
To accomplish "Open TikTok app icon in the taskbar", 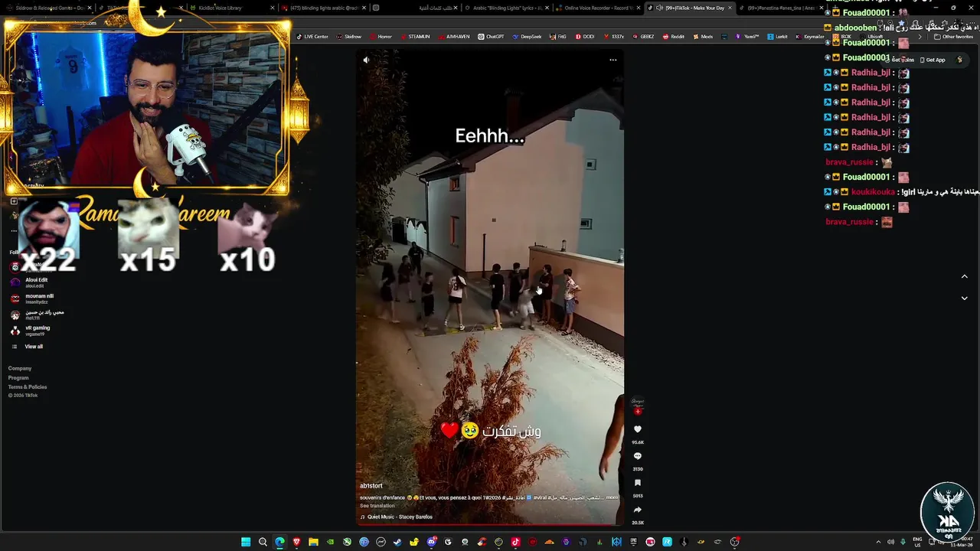I will pos(515,542).
